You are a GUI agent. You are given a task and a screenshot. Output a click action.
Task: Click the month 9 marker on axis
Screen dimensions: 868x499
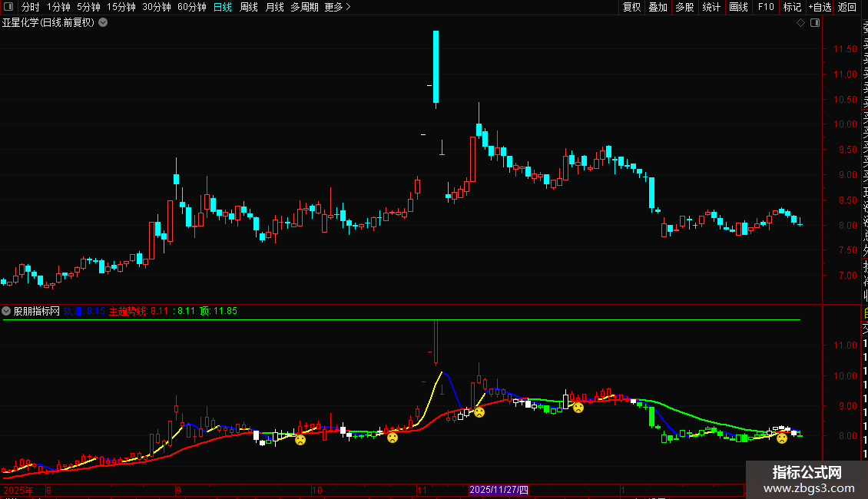tap(178, 490)
